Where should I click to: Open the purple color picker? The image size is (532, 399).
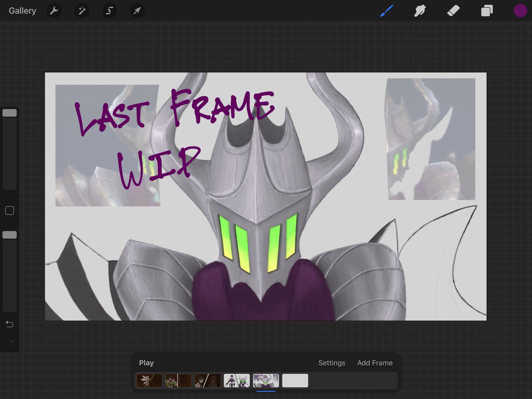[x=520, y=11]
